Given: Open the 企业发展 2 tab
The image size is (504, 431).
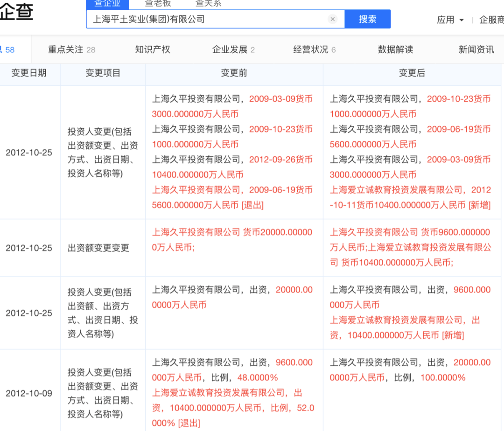Looking at the screenshot, I should pyautogui.click(x=233, y=49).
